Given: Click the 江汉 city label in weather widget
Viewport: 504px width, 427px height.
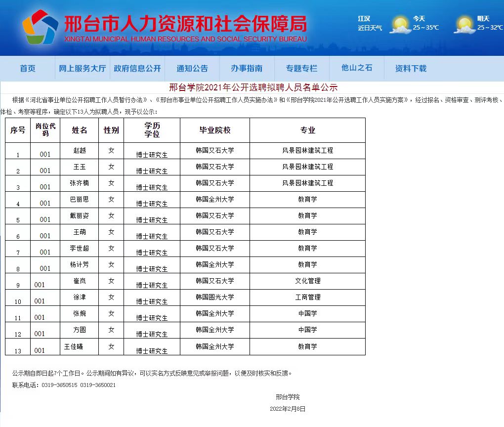Looking at the screenshot, I should (x=363, y=18).
